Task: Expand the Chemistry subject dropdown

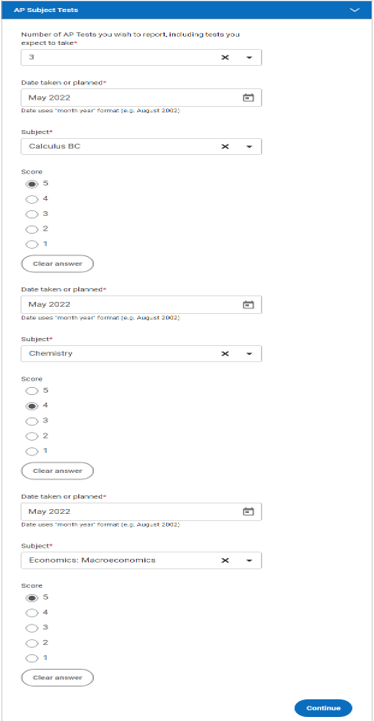Action: (249, 354)
